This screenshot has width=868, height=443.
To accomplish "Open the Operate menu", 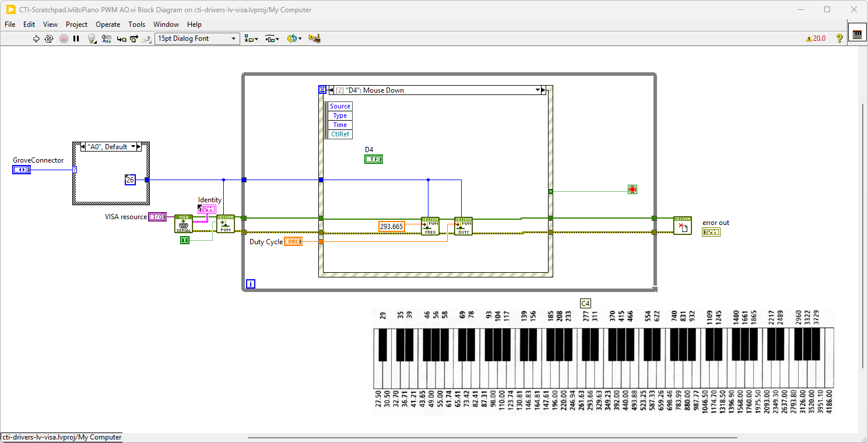I will (108, 24).
